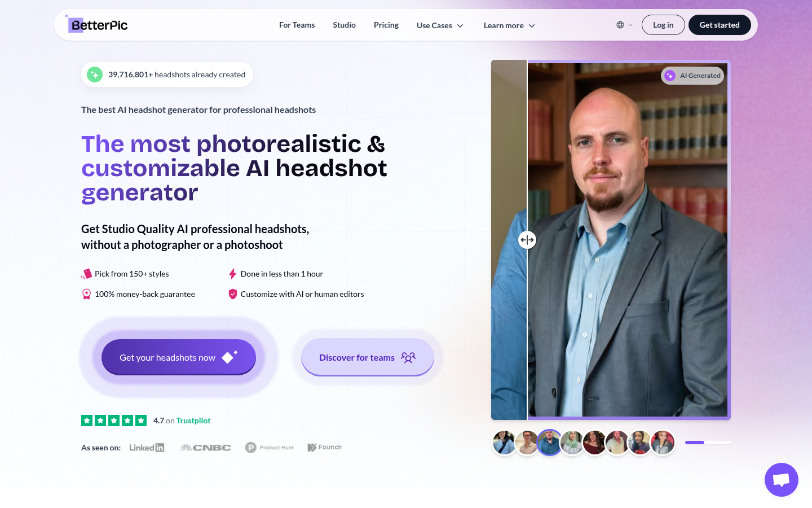Click the sparkle icon beside headshots count
This screenshot has width=812, height=508.
[95, 75]
